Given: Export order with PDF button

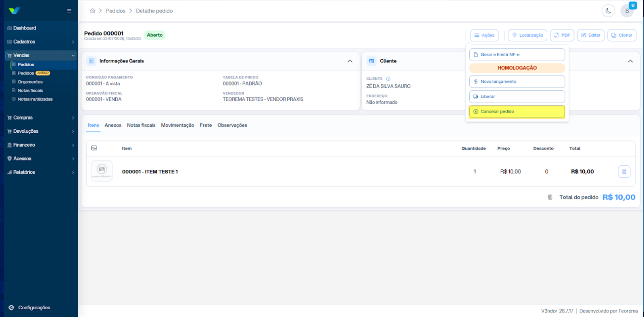Looking at the screenshot, I should (562, 35).
